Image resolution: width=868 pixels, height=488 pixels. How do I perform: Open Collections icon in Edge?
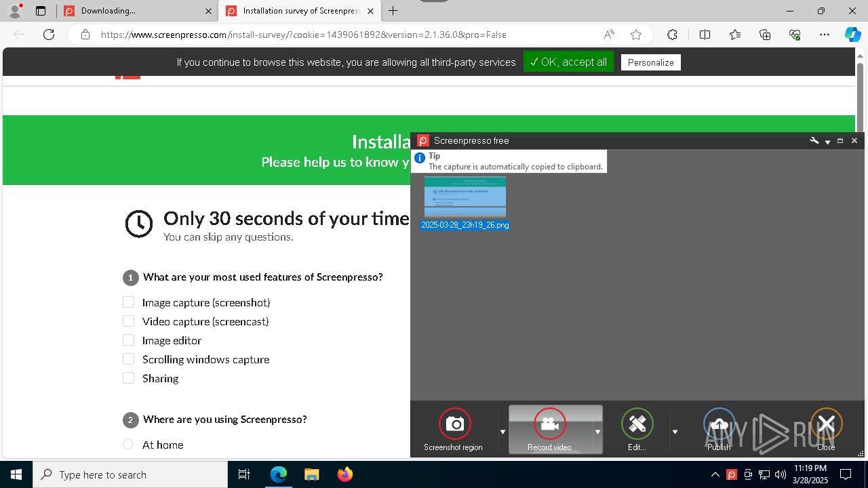pos(765,35)
